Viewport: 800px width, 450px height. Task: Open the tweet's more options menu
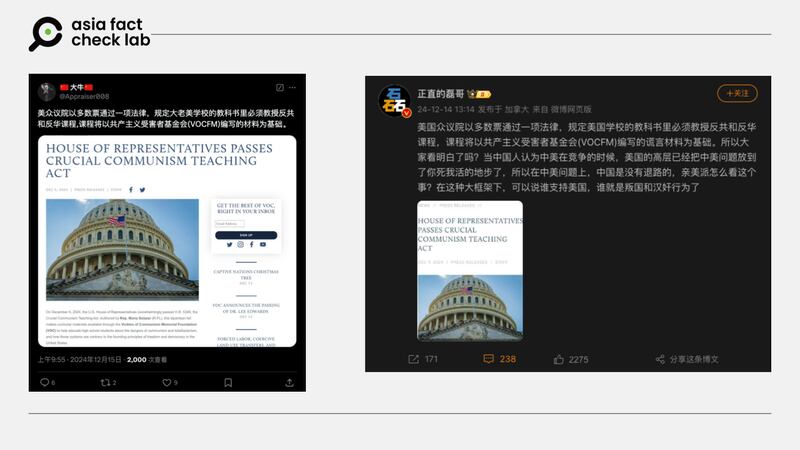coord(294,88)
